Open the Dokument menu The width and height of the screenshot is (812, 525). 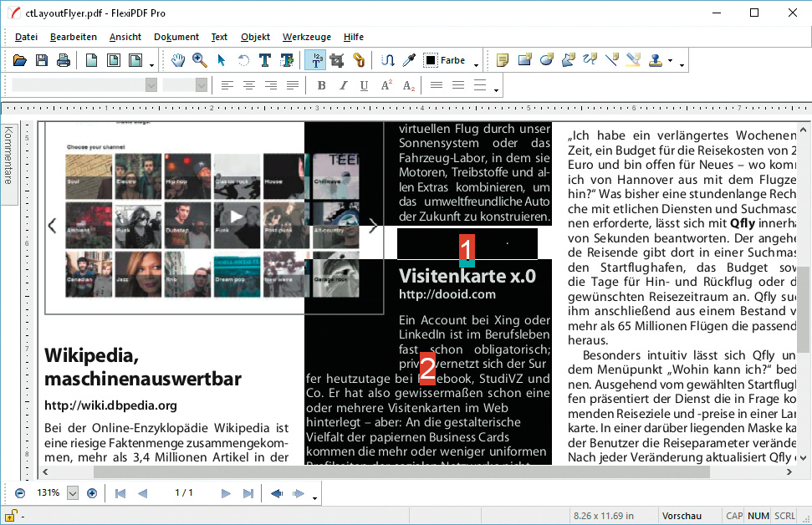click(176, 37)
